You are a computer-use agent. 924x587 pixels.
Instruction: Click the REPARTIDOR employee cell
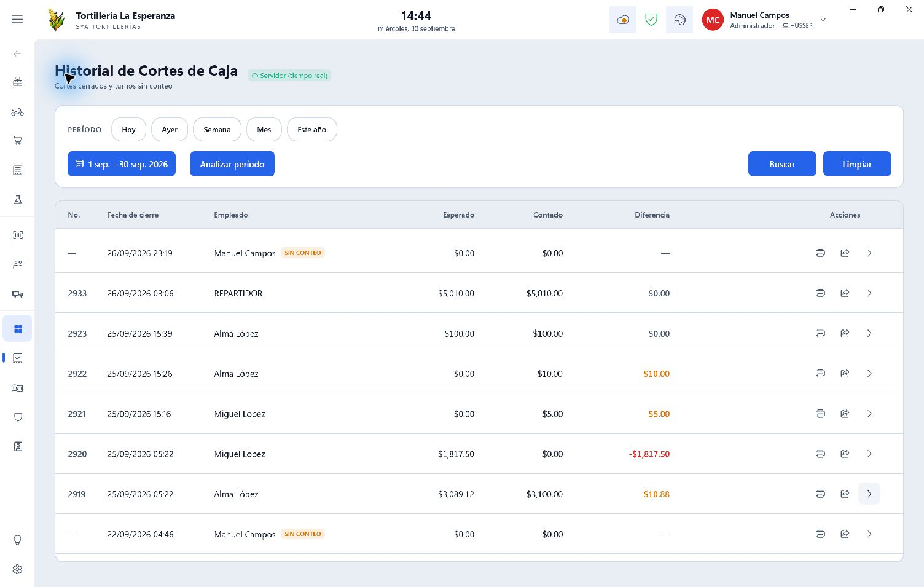[238, 293]
